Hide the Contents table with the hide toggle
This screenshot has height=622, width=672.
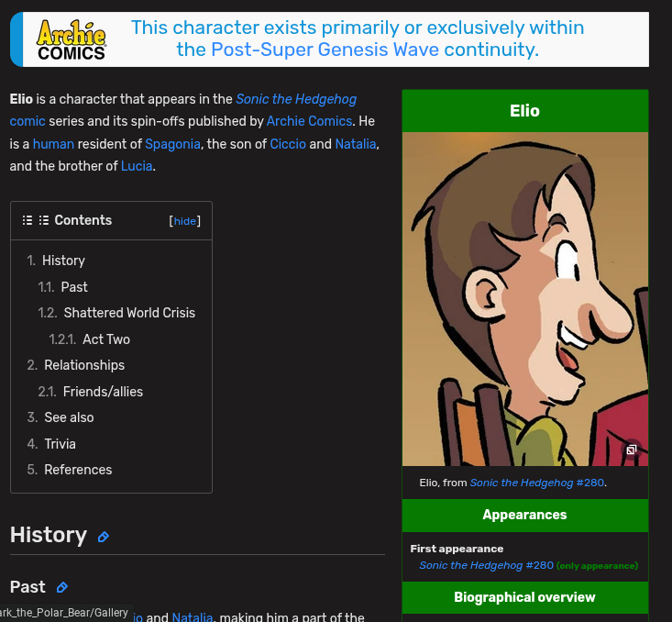click(x=184, y=221)
